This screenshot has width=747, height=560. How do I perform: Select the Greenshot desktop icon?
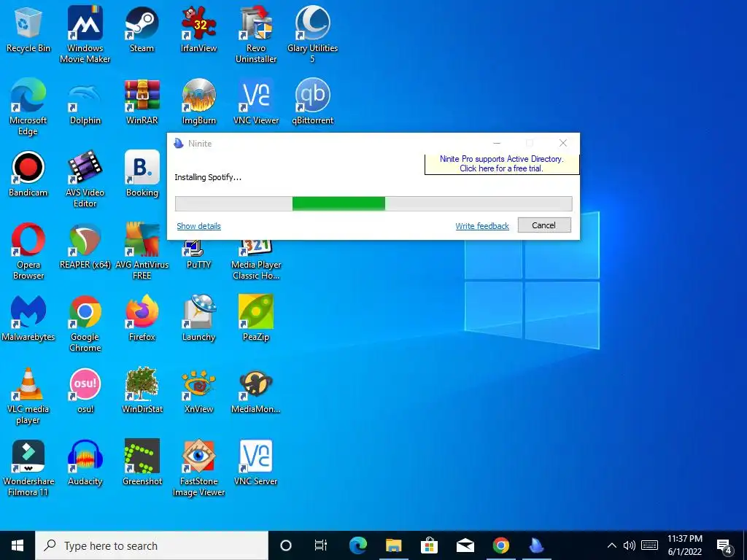tap(142, 463)
